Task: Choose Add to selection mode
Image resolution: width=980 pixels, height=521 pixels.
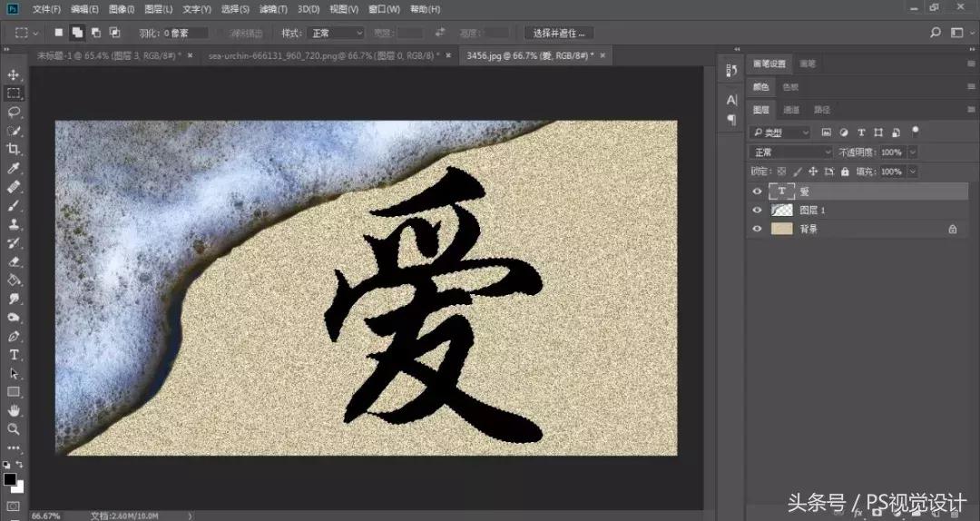Action: pyautogui.click(x=77, y=33)
